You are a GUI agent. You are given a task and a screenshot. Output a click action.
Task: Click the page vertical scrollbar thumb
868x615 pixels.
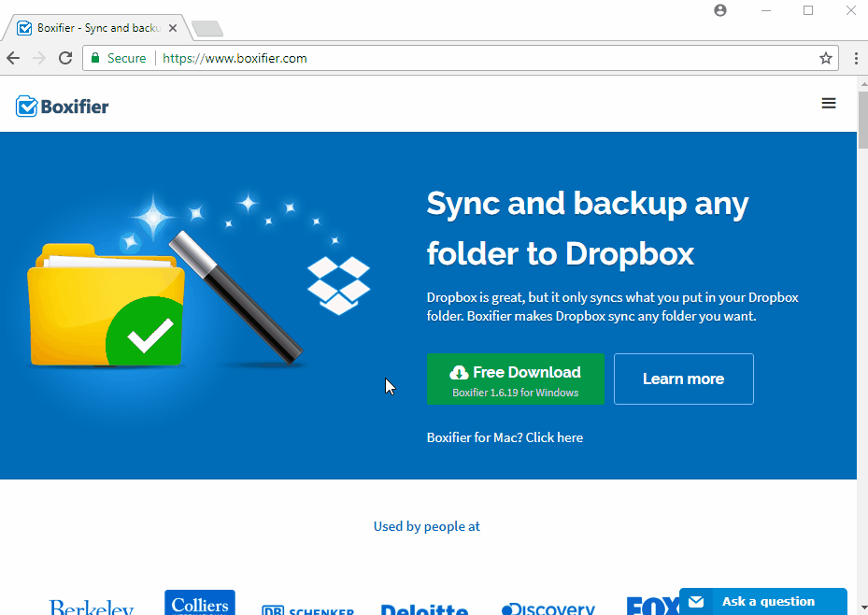pyautogui.click(x=863, y=119)
